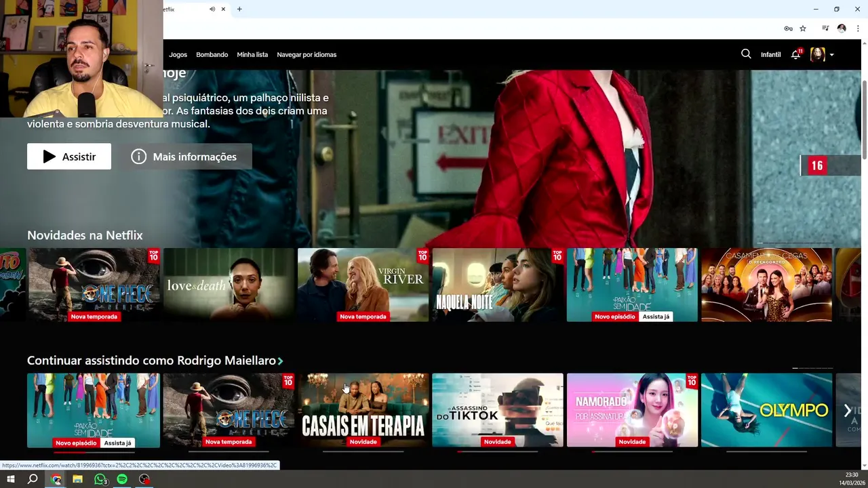
Task: Click Novidades na Netflix row title
Action: [x=85, y=235]
